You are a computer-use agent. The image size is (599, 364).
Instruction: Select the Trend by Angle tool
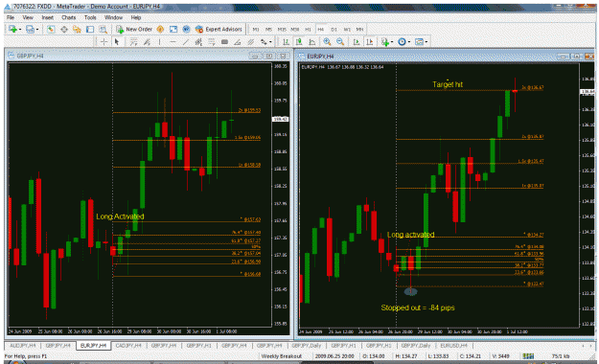pos(238,42)
